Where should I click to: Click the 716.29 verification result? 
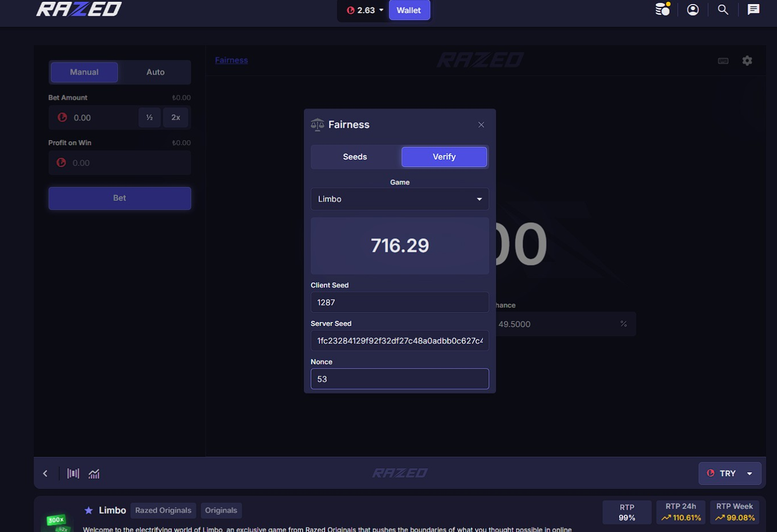(x=400, y=246)
